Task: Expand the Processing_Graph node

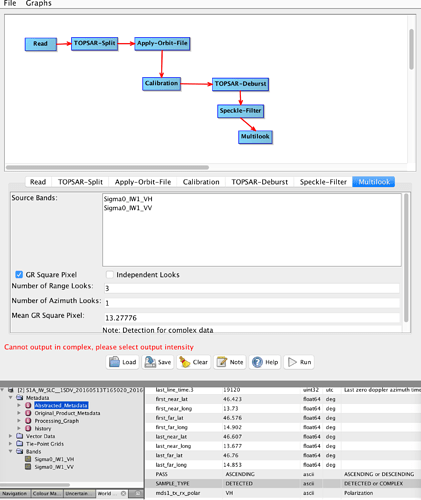Action: point(19,421)
